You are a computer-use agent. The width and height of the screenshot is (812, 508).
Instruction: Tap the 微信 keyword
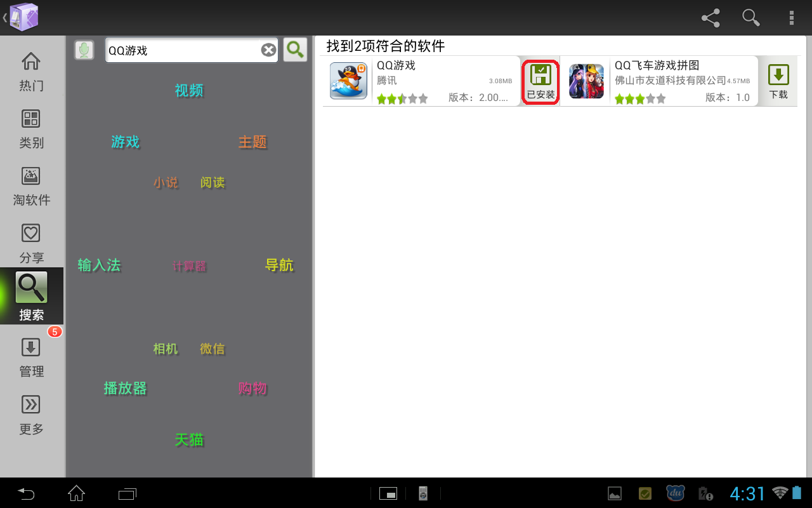coord(213,349)
